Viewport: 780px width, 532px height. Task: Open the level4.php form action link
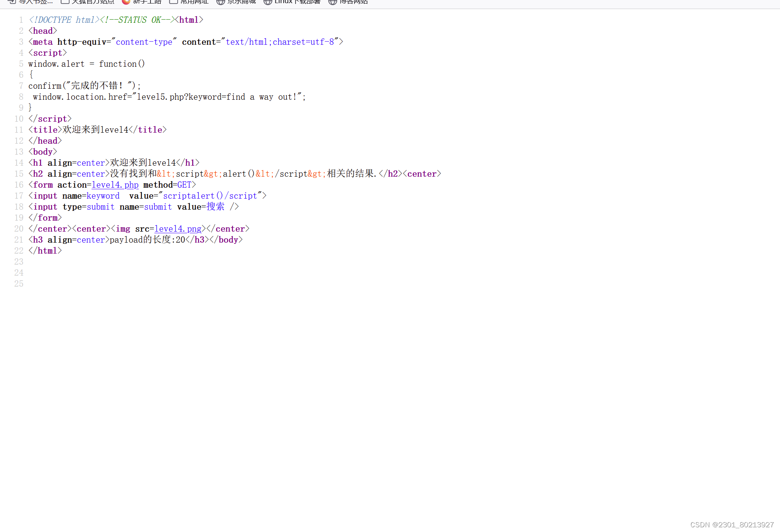click(115, 185)
